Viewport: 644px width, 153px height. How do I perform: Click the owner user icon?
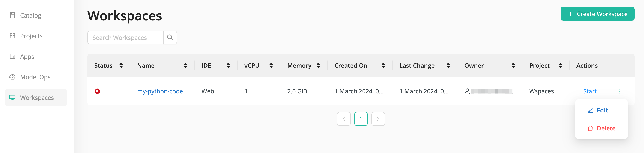(x=467, y=91)
